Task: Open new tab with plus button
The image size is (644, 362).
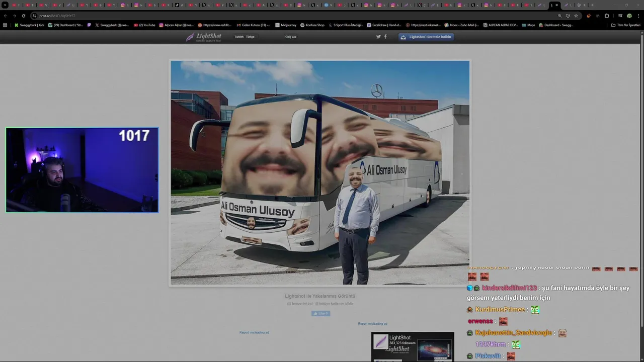Action: click(592, 5)
